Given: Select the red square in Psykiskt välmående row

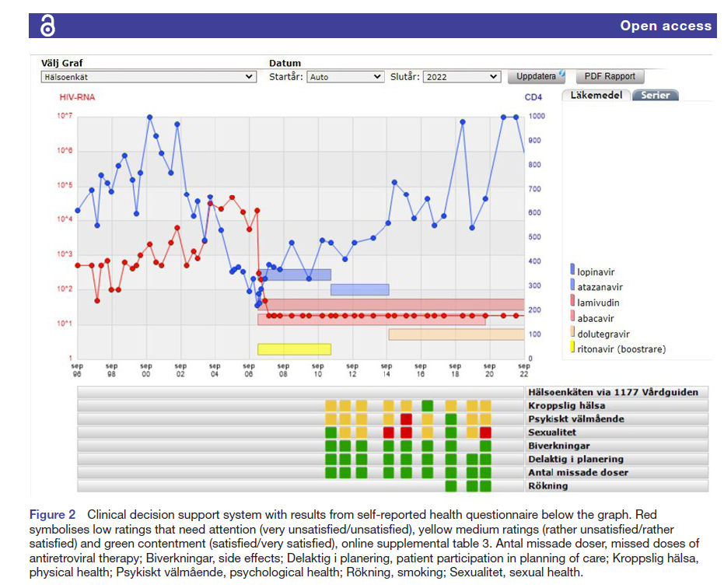Looking at the screenshot, I should coord(406,419).
